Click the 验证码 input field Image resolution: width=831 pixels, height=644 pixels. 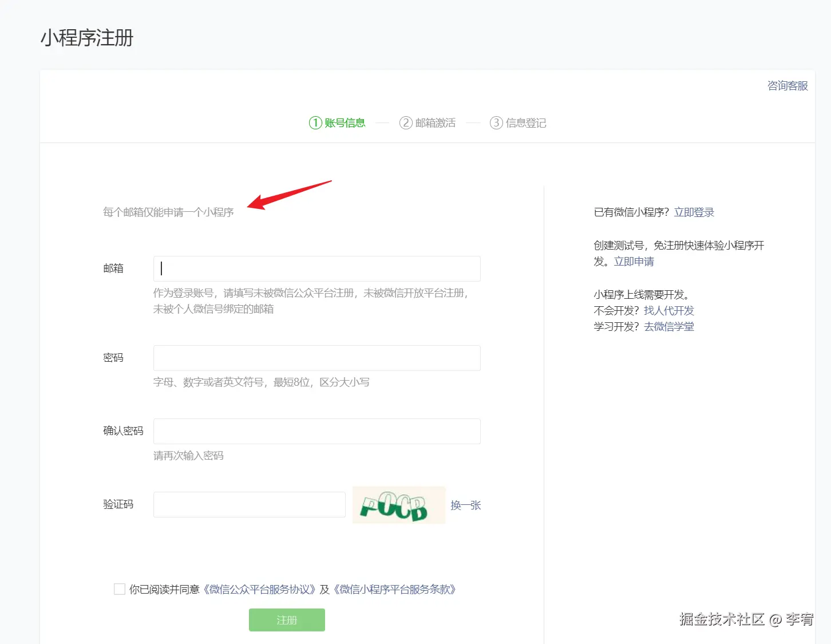pos(250,504)
